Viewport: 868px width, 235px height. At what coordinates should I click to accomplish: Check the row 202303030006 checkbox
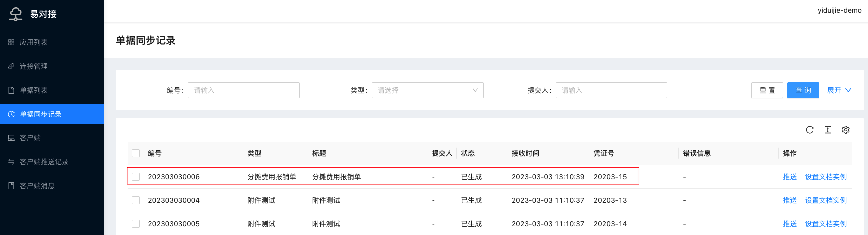click(x=136, y=177)
